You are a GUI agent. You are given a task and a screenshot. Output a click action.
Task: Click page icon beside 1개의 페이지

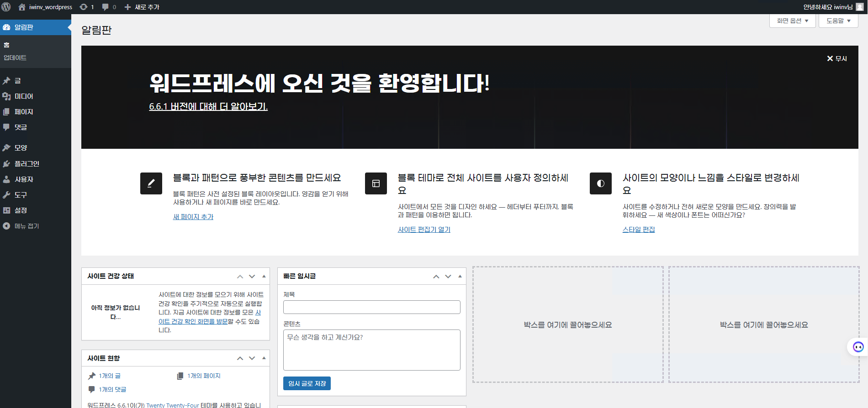180,376
